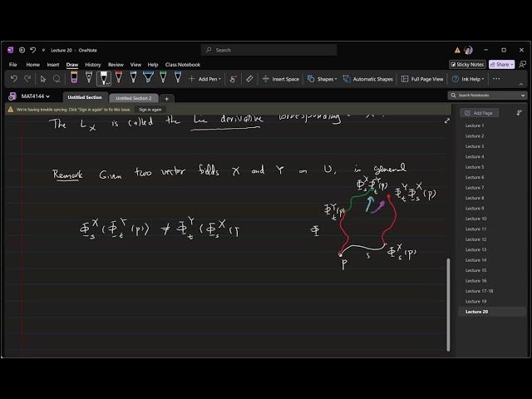Switch to the Insert tab
The width and height of the screenshot is (532, 399).
pos(53,65)
